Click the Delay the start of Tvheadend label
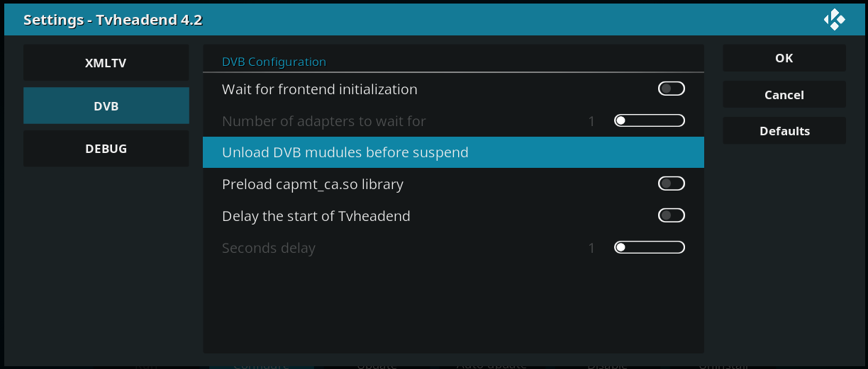This screenshot has width=868, height=369. pyautogui.click(x=316, y=216)
